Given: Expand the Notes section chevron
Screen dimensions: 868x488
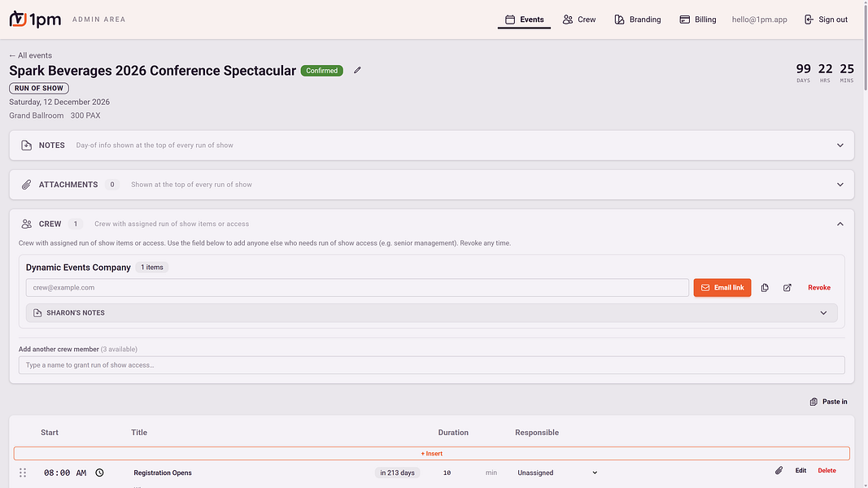Looking at the screenshot, I should 840,146.
